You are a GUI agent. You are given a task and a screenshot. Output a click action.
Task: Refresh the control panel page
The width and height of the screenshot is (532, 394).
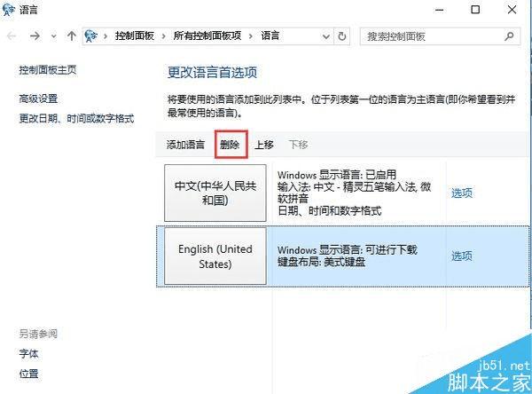342,36
